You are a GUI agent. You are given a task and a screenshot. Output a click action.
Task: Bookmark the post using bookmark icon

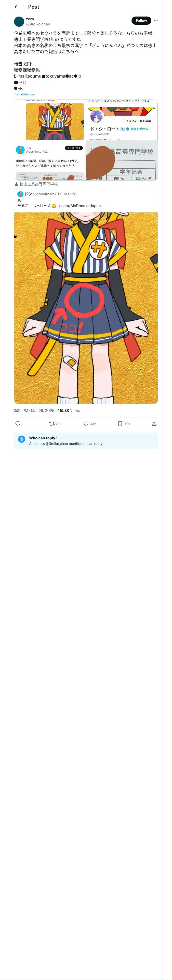click(x=120, y=423)
